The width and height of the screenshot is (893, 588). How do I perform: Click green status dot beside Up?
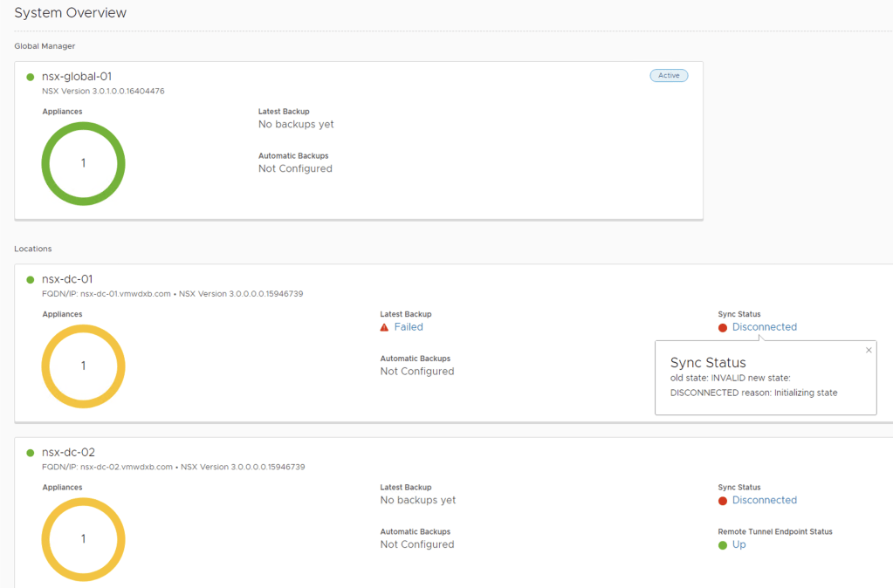(x=723, y=545)
